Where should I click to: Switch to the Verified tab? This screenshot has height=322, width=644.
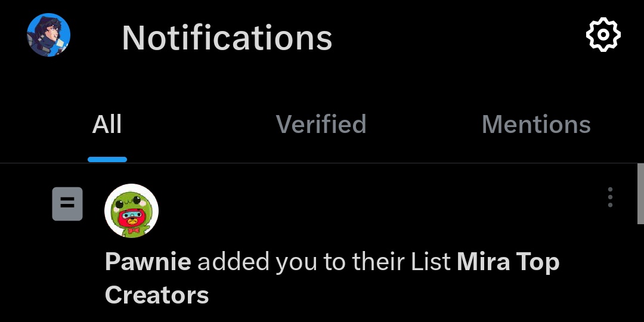[321, 125]
